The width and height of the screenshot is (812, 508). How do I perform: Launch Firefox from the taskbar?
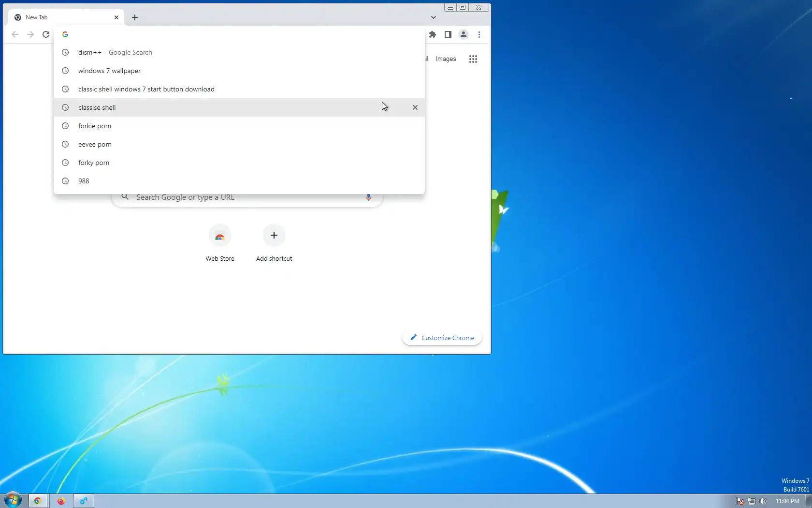[x=61, y=501]
